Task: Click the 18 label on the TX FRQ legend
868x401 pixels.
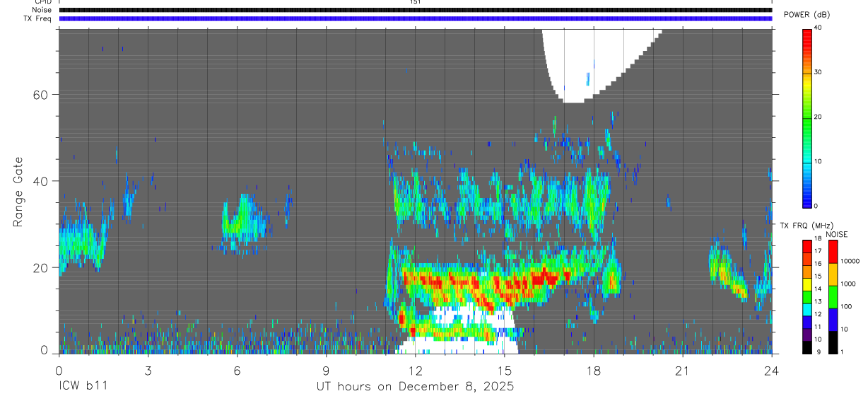Action: point(819,239)
